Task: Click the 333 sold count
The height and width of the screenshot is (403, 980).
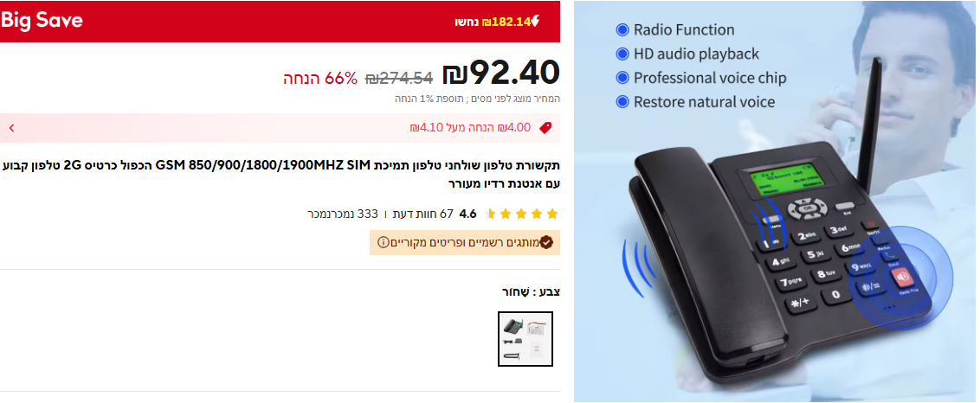Action: tap(343, 214)
